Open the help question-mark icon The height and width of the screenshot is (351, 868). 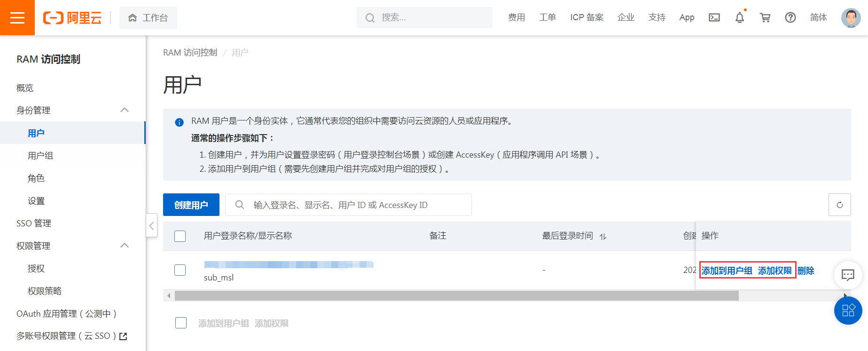click(790, 17)
